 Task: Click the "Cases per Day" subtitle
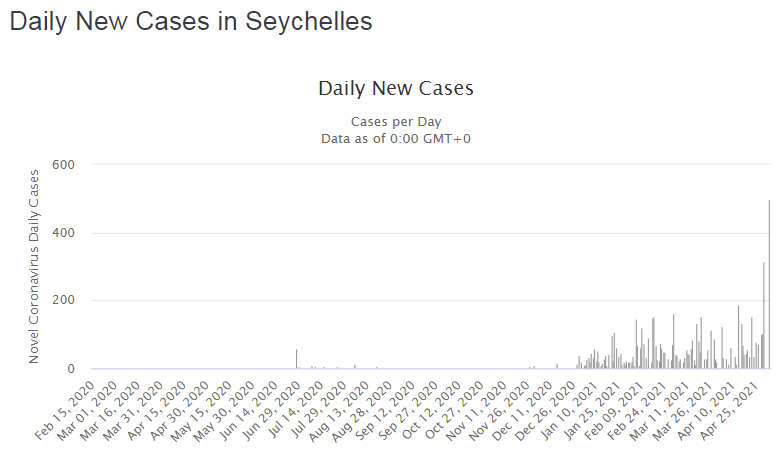[x=396, y=122]
